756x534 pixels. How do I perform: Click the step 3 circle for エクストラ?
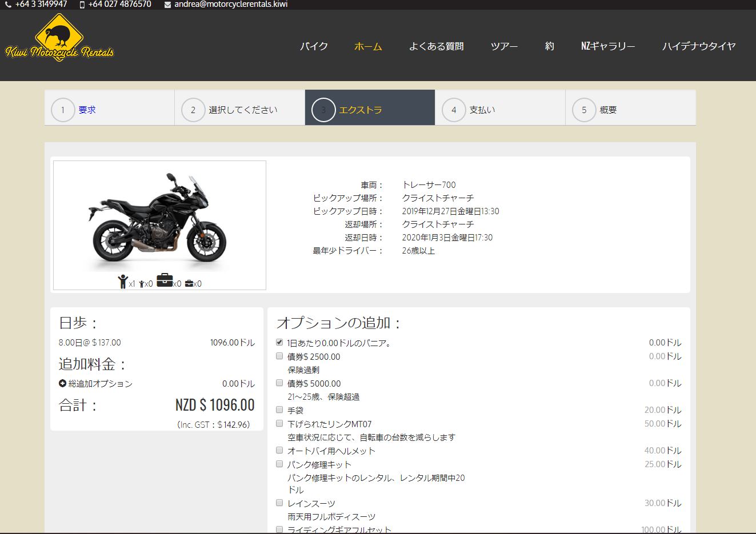tap(323, 110)
